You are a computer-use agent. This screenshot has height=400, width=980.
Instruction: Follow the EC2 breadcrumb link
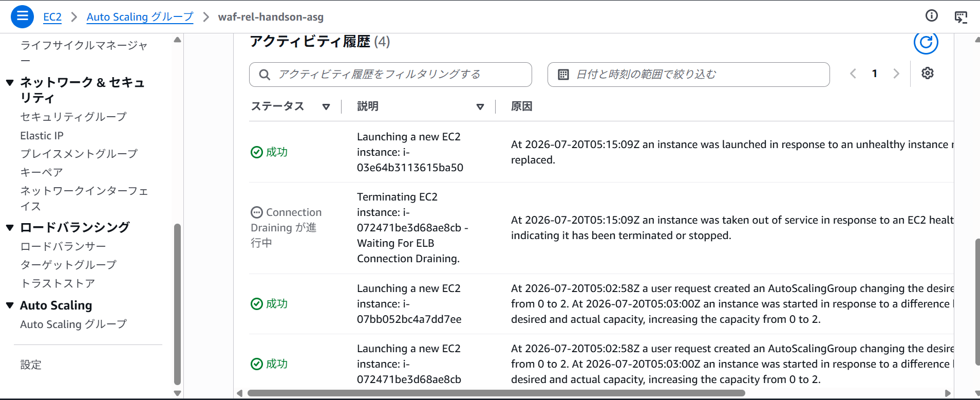(x=52, y=17)
